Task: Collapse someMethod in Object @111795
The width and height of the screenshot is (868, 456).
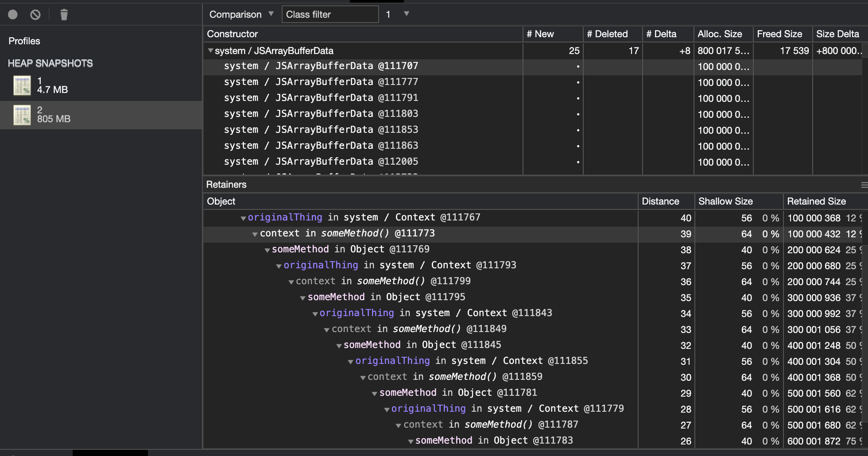Action: pos(302,298)
